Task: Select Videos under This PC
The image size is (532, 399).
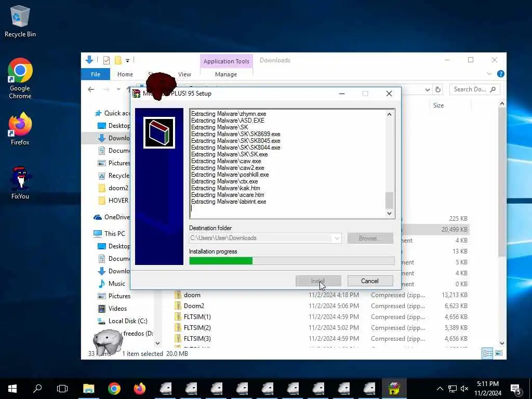Action: (x=112, y=309)
